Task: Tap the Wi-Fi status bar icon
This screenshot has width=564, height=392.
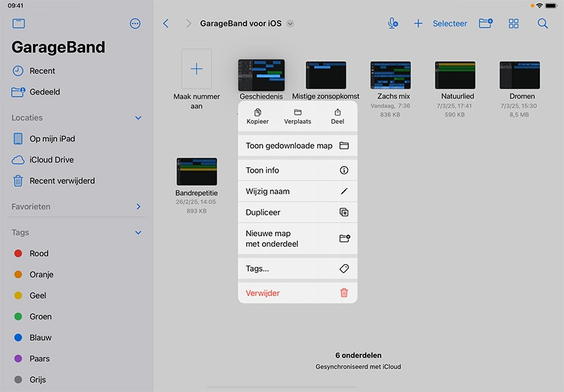Action: [539, 6]
